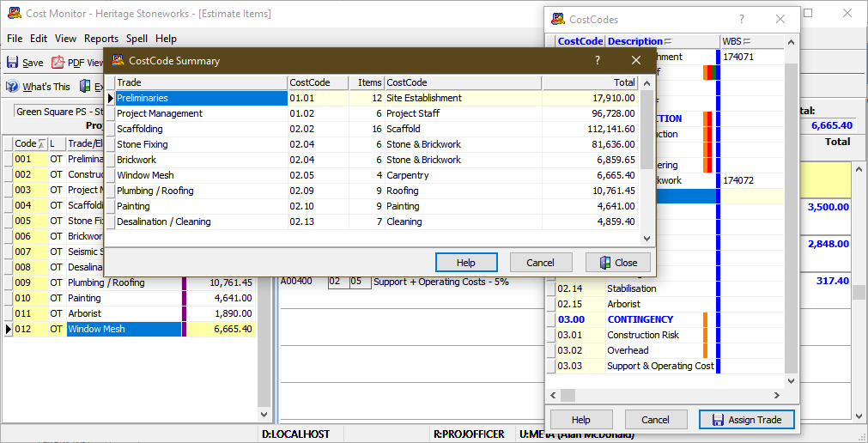Viewport: 868px width, 443px height.
Task: Click the What's This help icon
Action: (x=12, y=87)
